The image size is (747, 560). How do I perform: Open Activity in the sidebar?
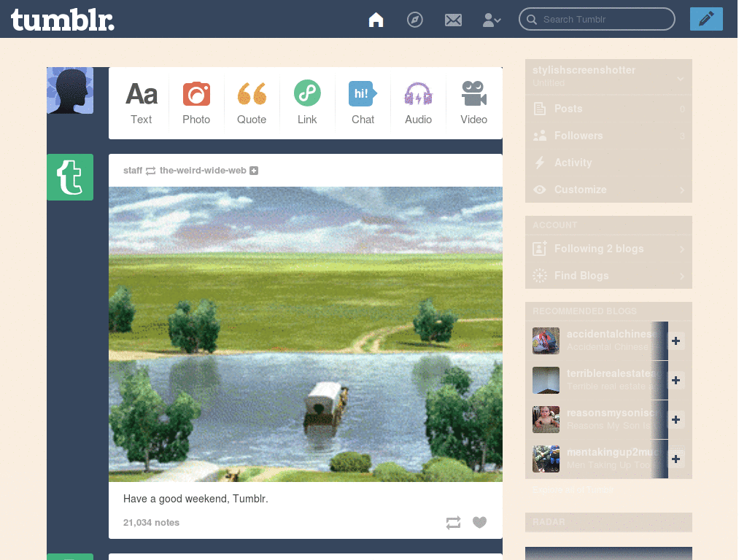[x=608, y=163]
